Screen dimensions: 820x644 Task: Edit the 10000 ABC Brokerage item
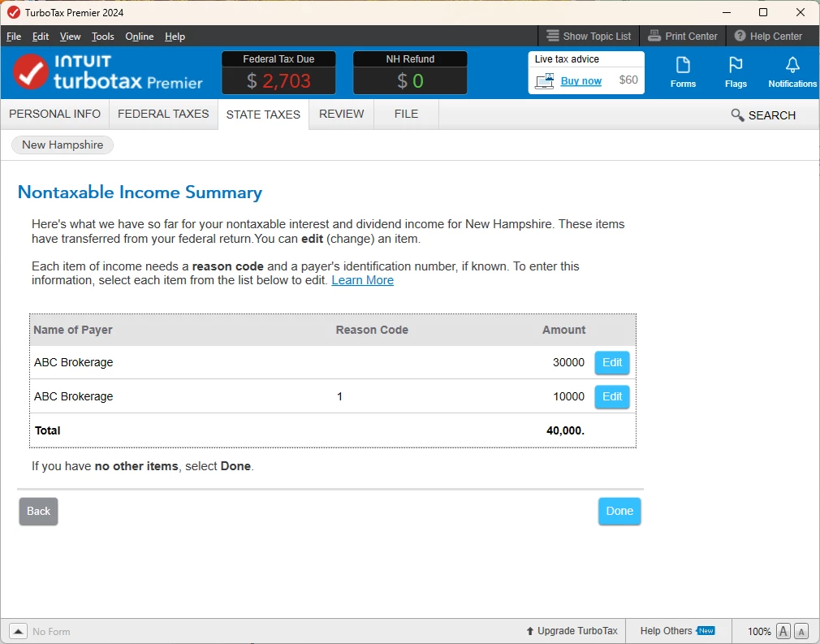(x=612, y=396)
